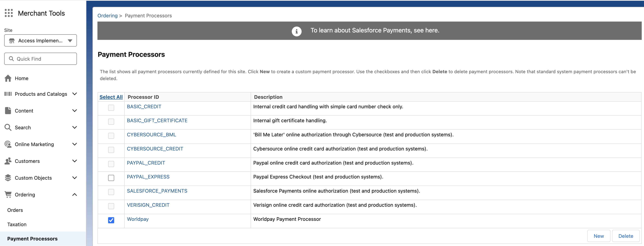Click the Products and Catalogs barcode icon
Screen dimensions: 644x246
pos(8,94)
